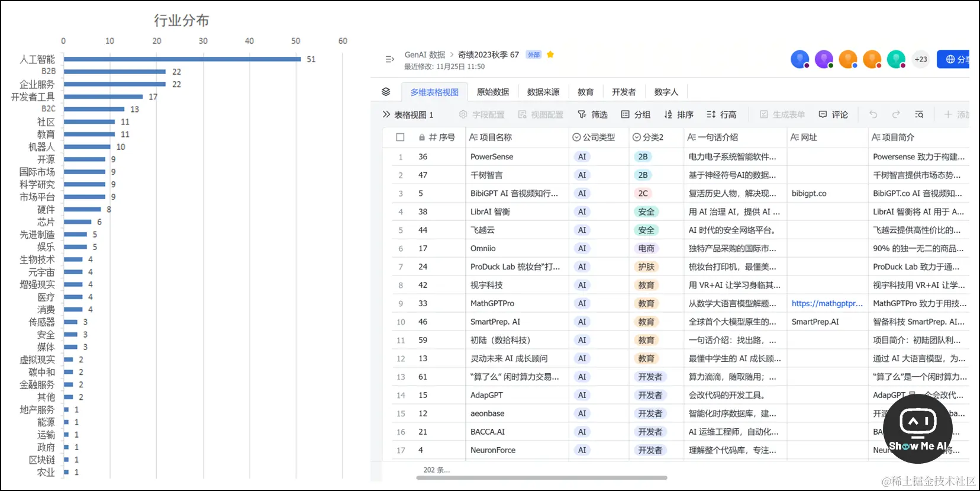Click the 电商 tag in Omniio row
The width and height of the screenshot is (980, 491).
coord(646,248)
